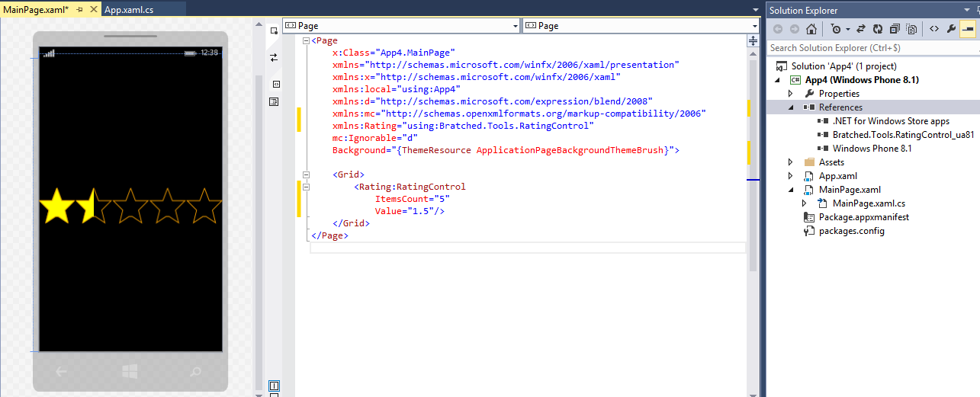The image size is (980, 397).
Task: Click the MainPage.xaml.cs file icon
Action: click(823, 203)
